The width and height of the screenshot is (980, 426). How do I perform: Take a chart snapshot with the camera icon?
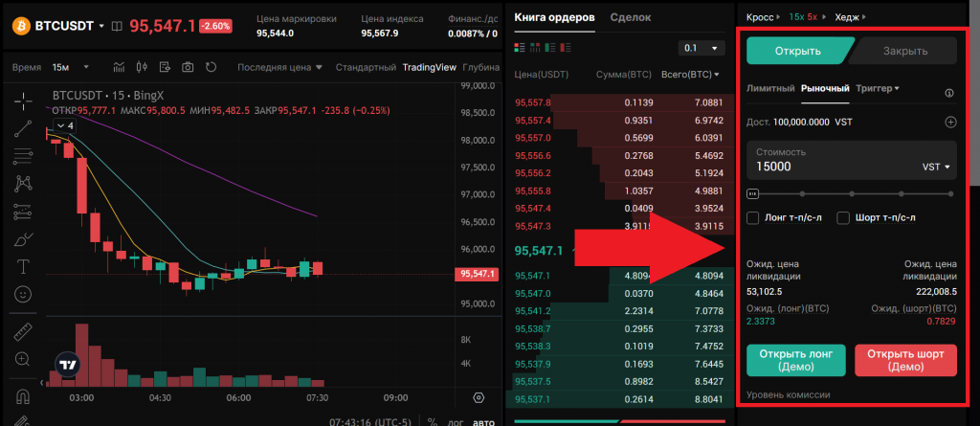coord(188,67)
